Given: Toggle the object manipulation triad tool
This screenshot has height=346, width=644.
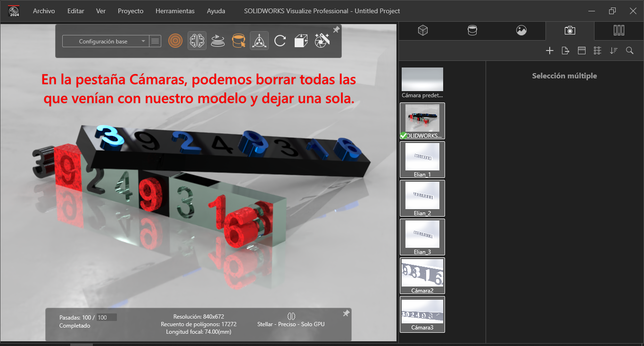Looking at the screenshot, I should 259,41.
